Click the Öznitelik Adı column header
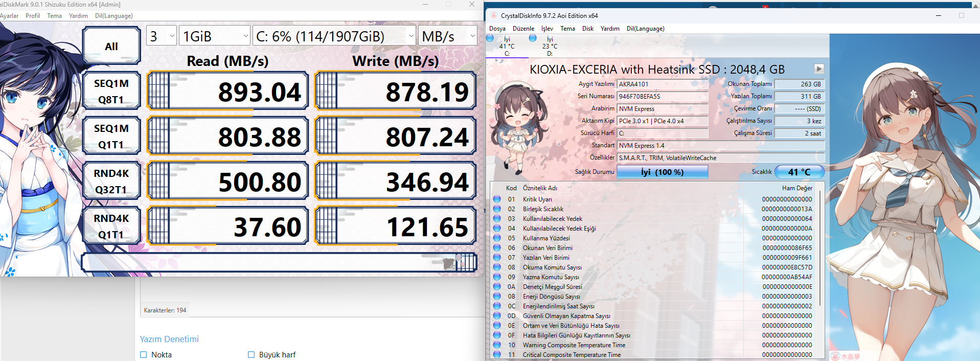The width and height of the screenshot is (980, 361). [x=540, y=188]
